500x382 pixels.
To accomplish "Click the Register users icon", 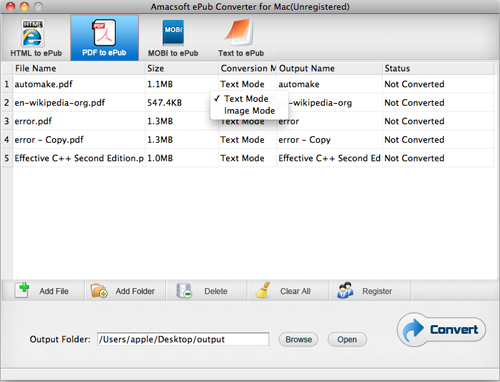I will pos(345,290).
